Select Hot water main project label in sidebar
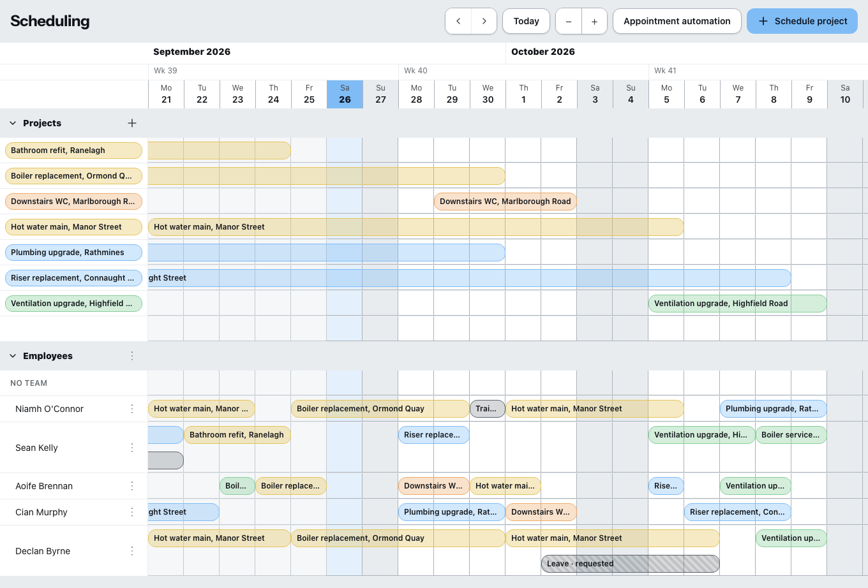 coord(73,227)
